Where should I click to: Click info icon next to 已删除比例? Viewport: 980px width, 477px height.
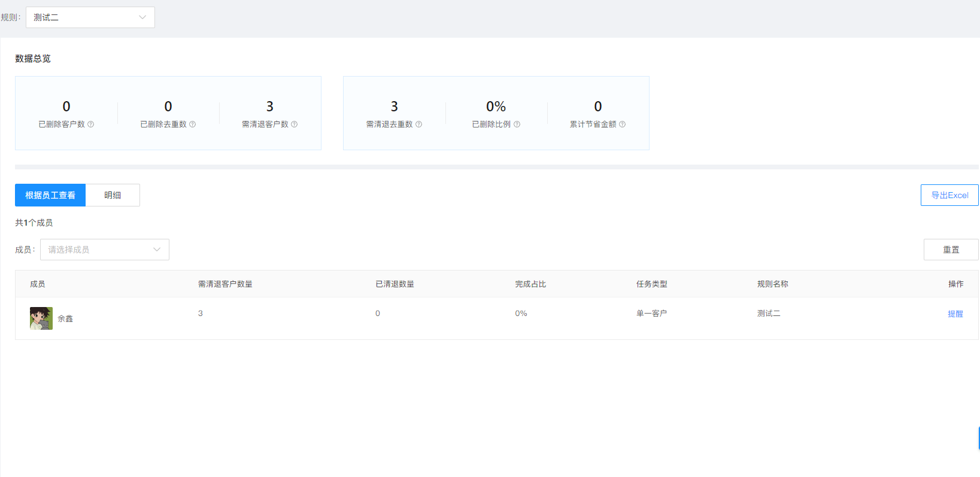pyautogui.click(x=517, y=124)
